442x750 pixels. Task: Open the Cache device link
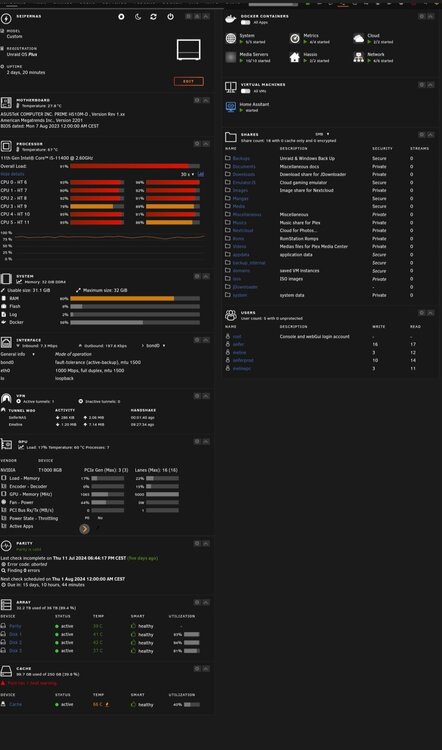pos(15,705)
